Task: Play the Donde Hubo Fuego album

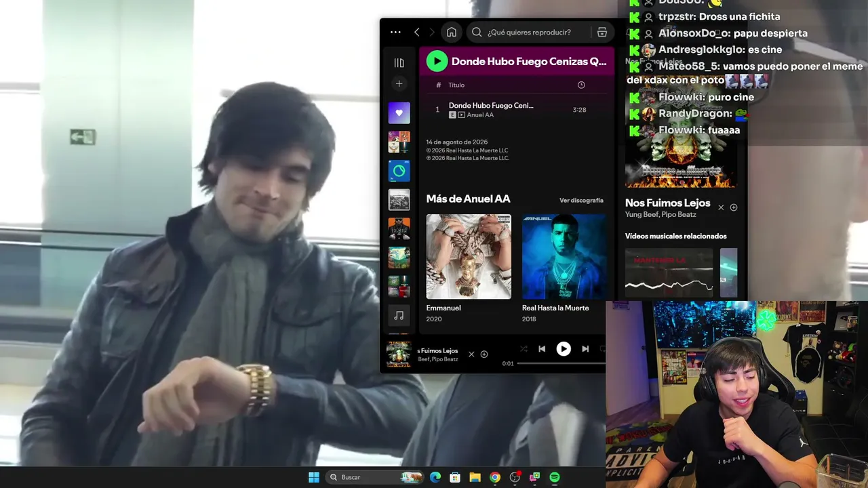Action: pos(437,62)
